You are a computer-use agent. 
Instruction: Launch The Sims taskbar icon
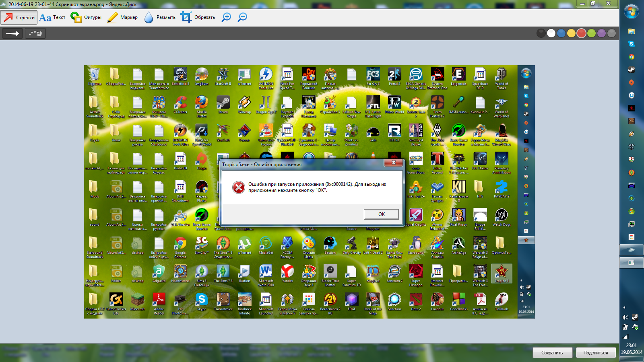(632, 173)
